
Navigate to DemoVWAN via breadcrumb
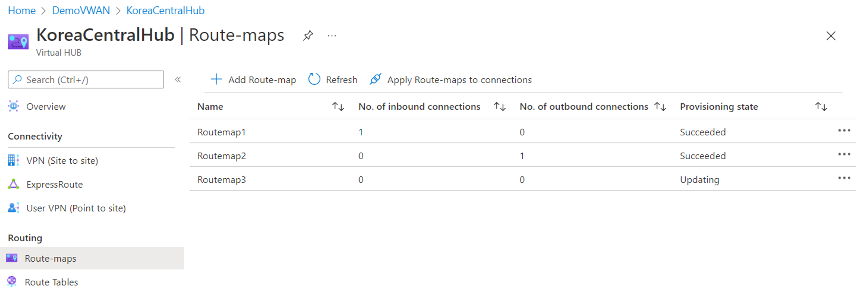point(81,10)
